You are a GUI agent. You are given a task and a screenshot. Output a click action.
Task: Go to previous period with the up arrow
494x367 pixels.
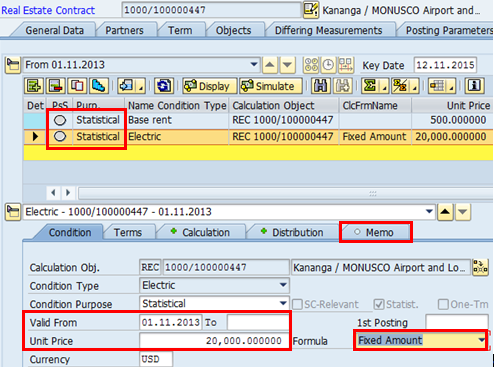[x=270, y=65]
